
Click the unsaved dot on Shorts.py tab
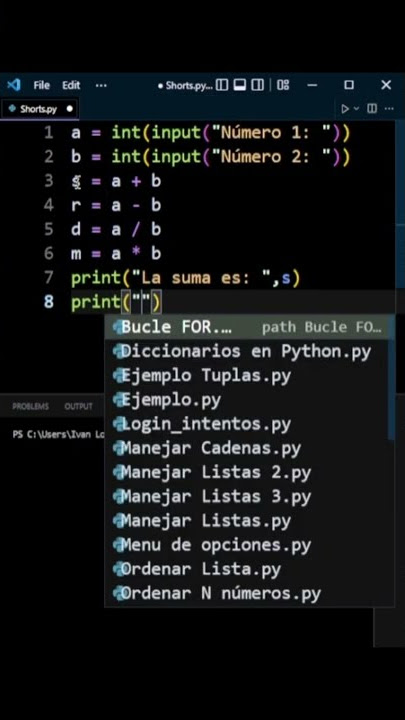pos(69,109)
